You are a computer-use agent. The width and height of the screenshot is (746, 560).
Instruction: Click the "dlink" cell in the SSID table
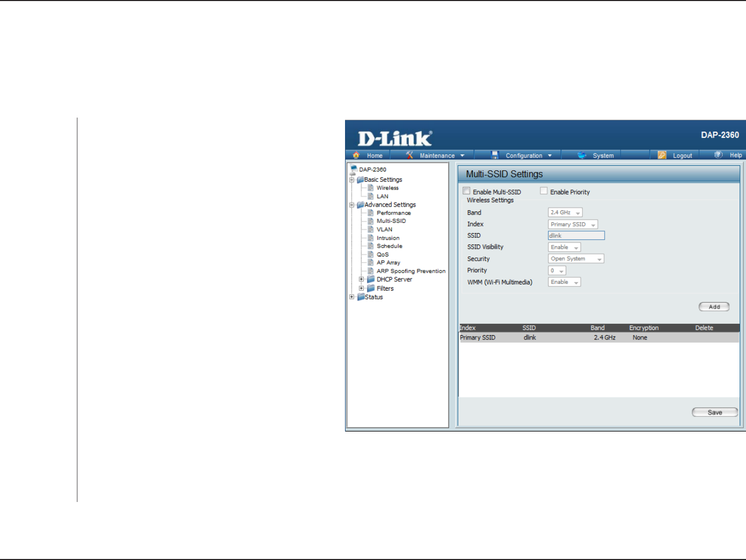530,338
